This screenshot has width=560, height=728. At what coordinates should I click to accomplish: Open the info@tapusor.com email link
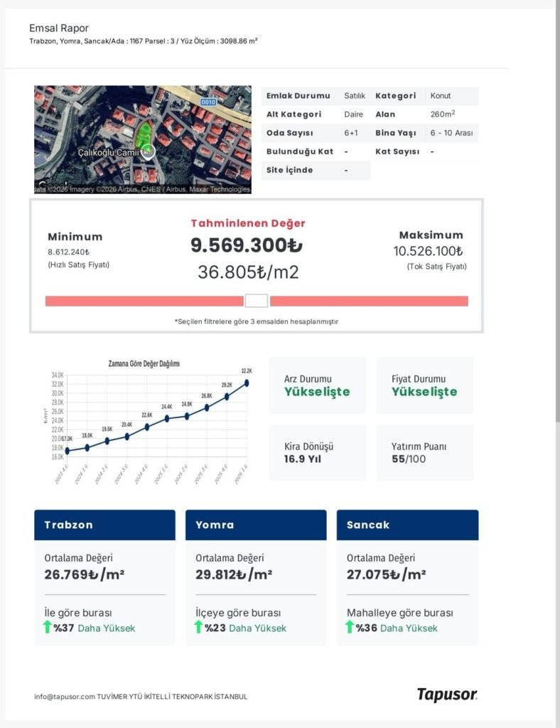(65, 697)
